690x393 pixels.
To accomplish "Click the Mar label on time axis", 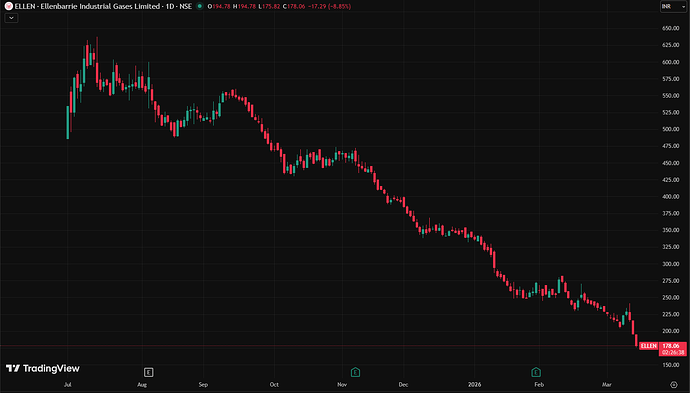I will [606, 385].
